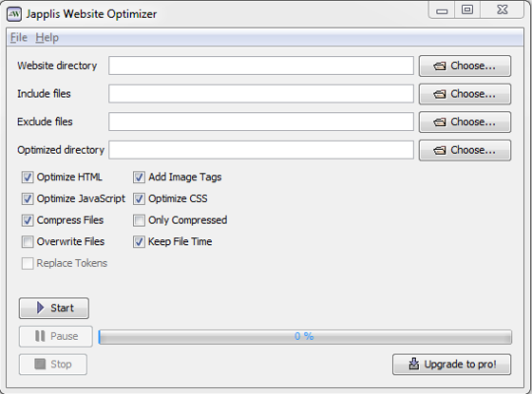Click the Website directory label
The height and width of the screenshot is (394, 532).
(x=57, y=65)
